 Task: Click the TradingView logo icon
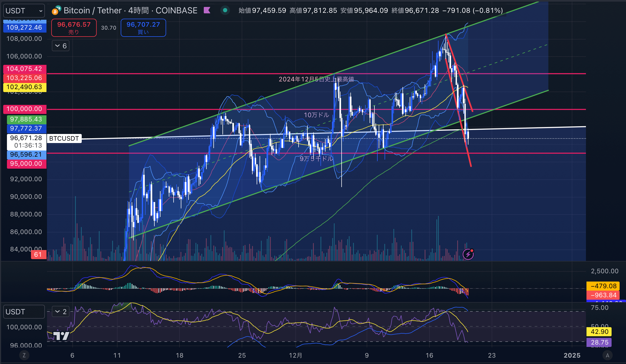point(61,335)
